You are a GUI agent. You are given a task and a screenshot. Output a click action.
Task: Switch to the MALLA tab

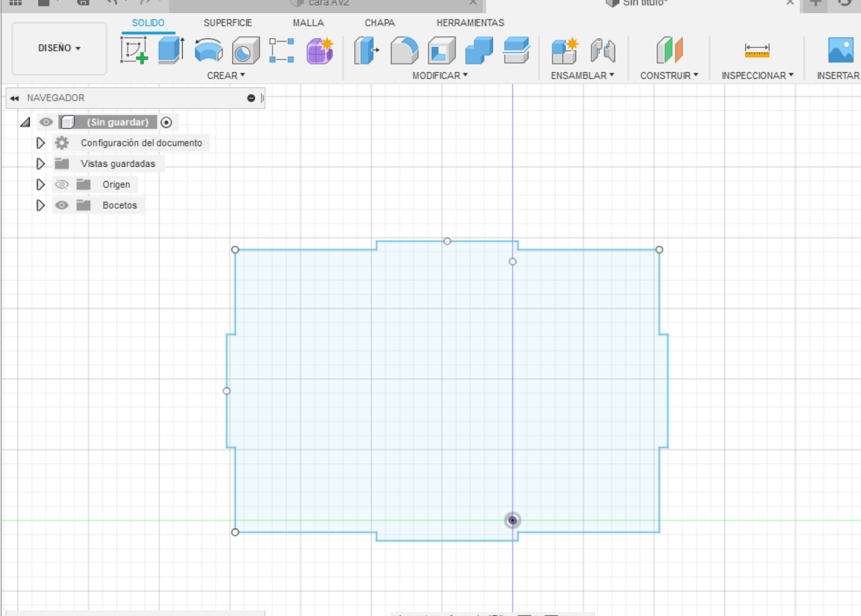308,23
